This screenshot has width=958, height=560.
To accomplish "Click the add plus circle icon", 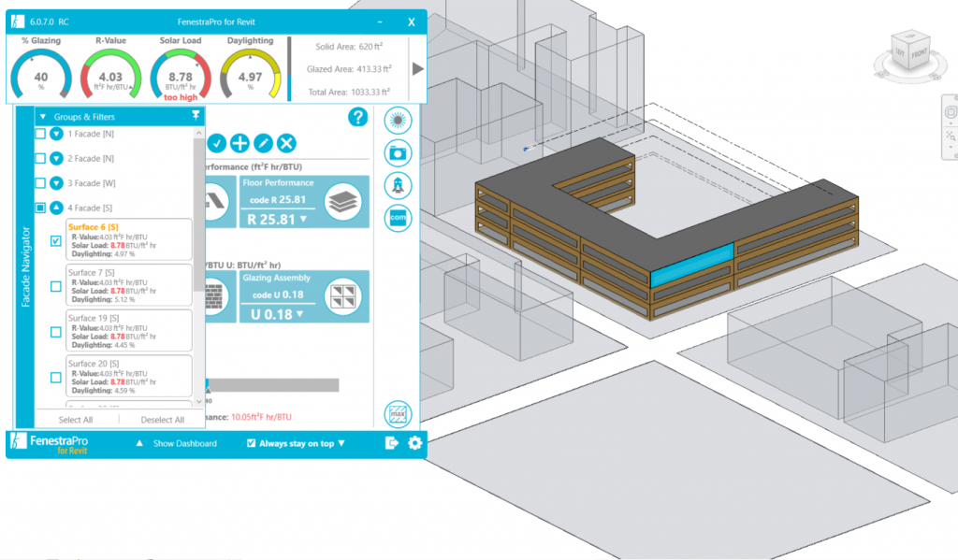I will (239, 144).
